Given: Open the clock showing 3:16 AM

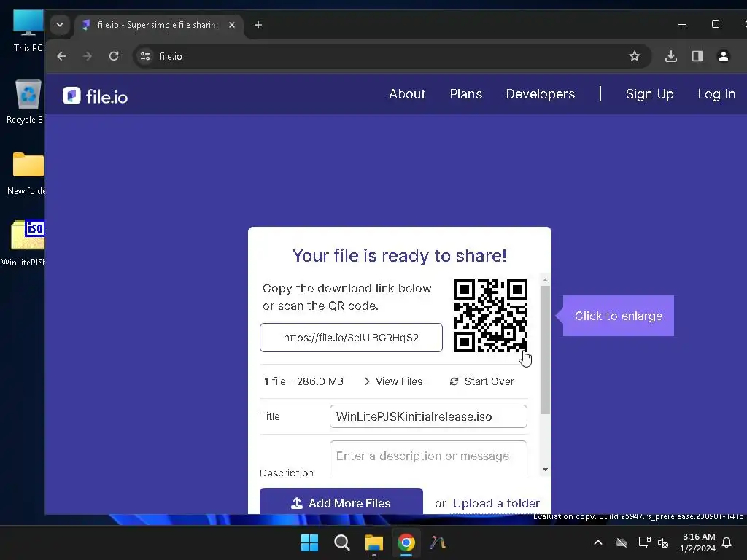Looking at the screenshot, I should 698,542.
